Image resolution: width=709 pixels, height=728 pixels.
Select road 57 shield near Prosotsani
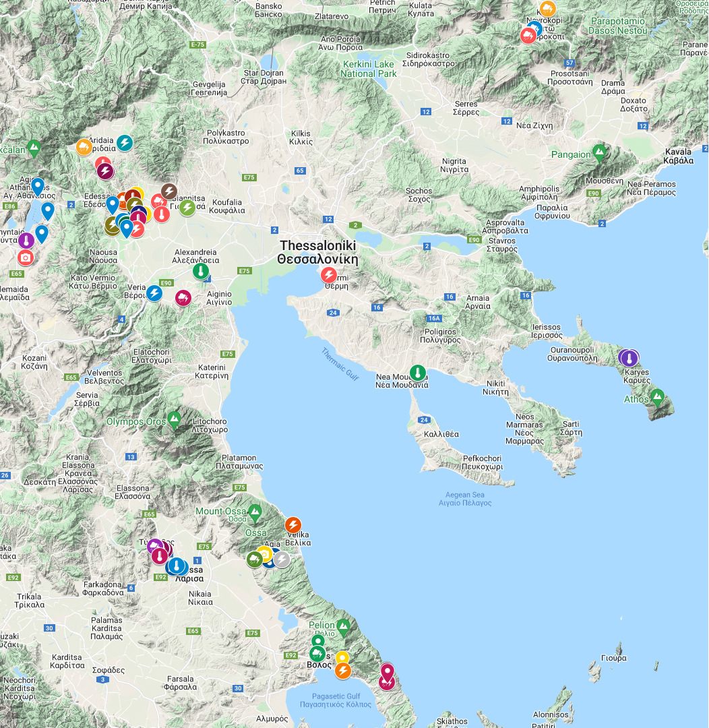(569, 63)
